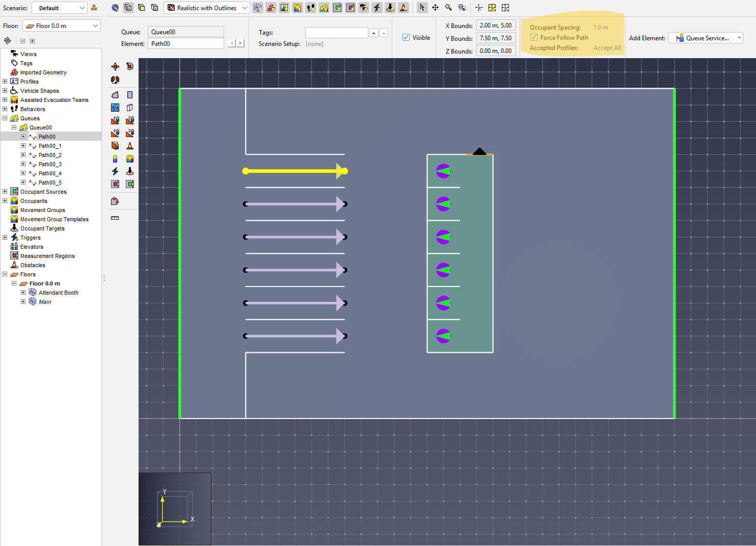This screenshot has width=756, height=546.
Task: Activate the magnifier zoom tool
Action: pyautogui.click(x=448, y=8)
